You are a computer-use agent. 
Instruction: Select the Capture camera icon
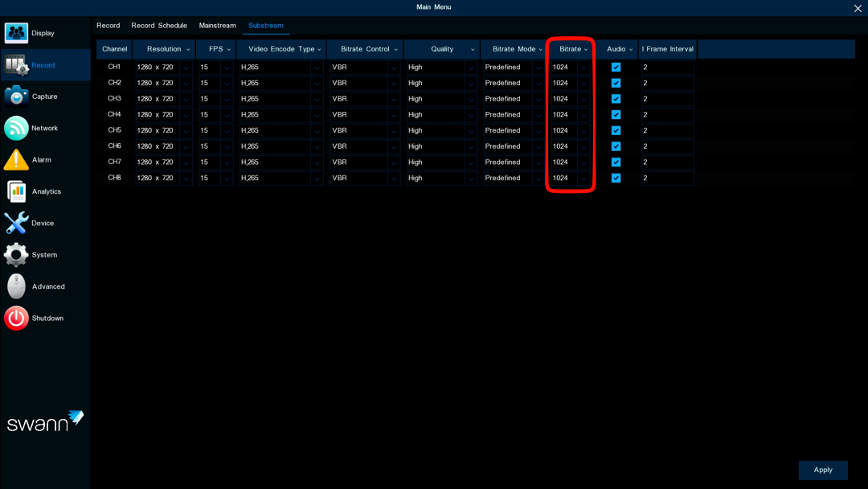[16, 97]
